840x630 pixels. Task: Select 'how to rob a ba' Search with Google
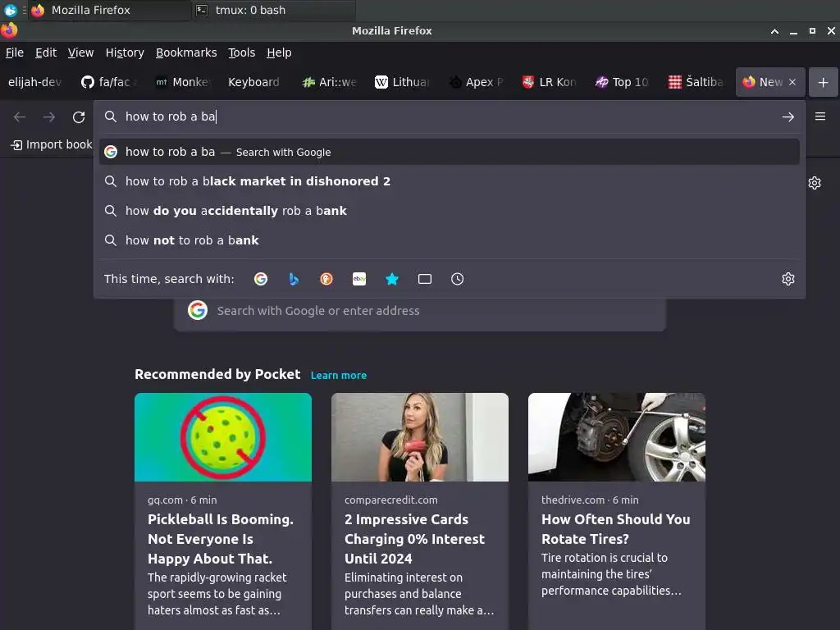(449, 152)
